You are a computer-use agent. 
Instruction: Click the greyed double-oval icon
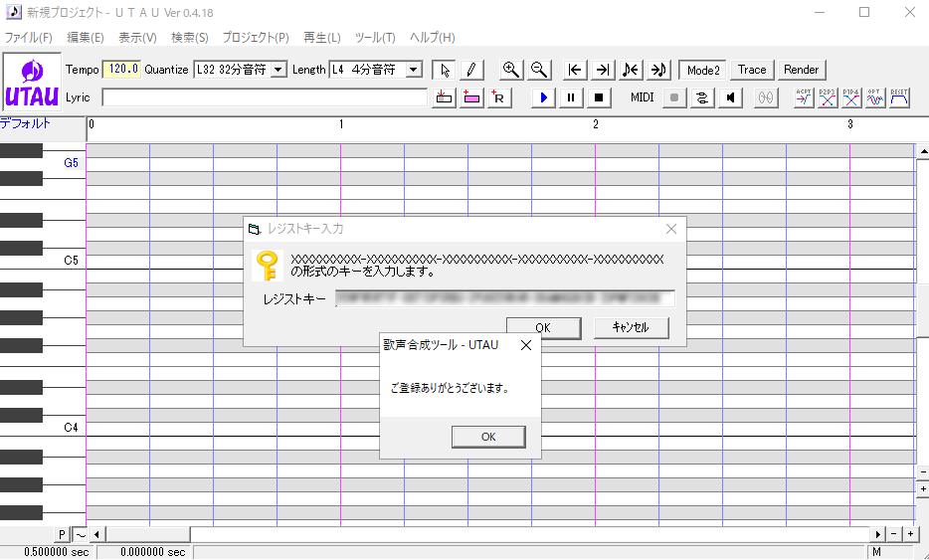click(x=766, y=97)
